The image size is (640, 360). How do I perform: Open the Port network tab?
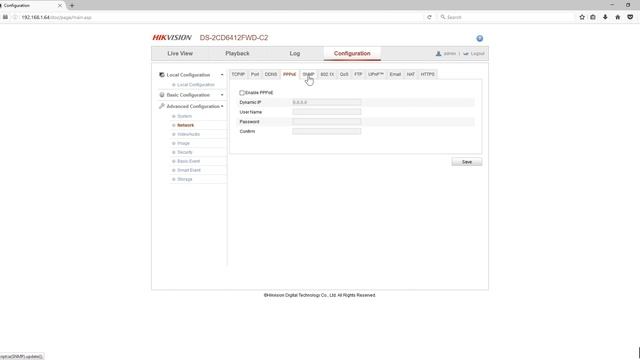pos(255,74)
